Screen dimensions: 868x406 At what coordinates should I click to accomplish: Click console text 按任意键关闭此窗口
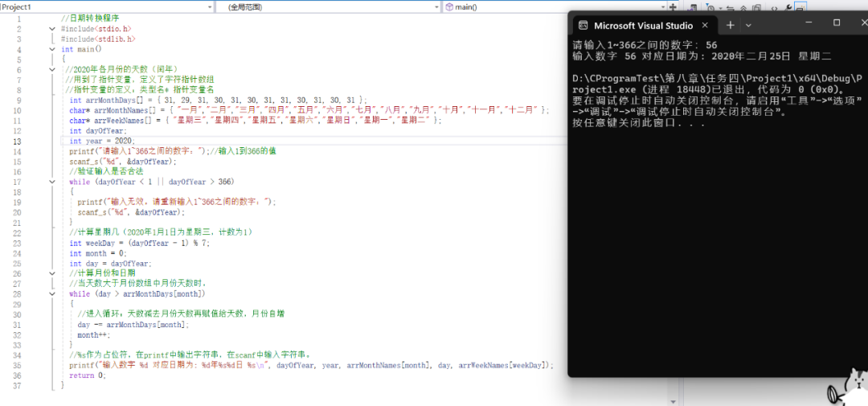pyautogui.click(x=640, y=123)
